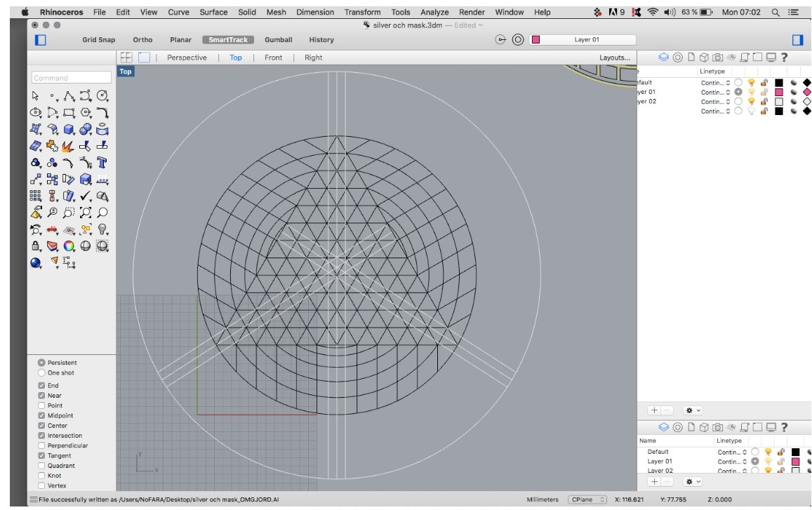Click the Explode tool icon
812x510 pixels.
[x=69, y=146]
